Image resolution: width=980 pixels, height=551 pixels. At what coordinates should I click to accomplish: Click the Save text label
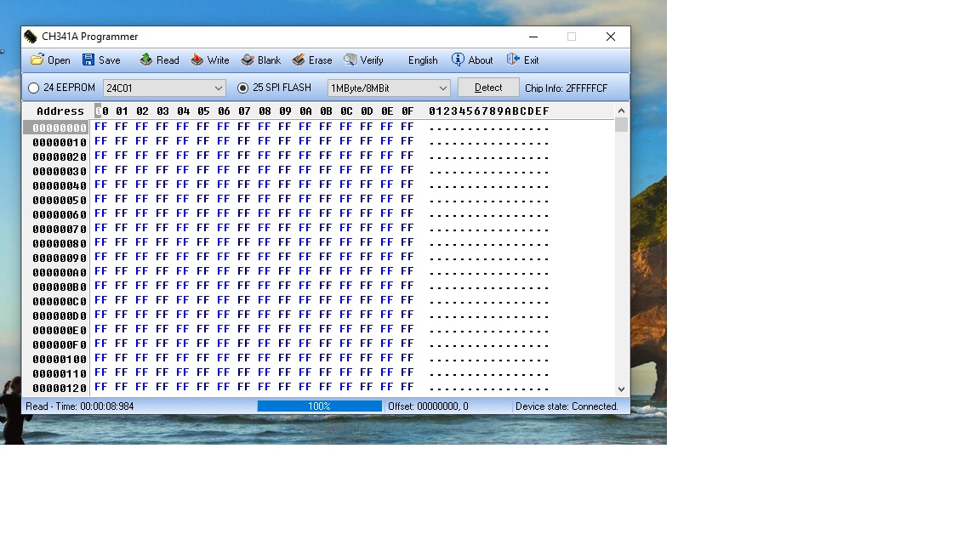tap(110, 60)
